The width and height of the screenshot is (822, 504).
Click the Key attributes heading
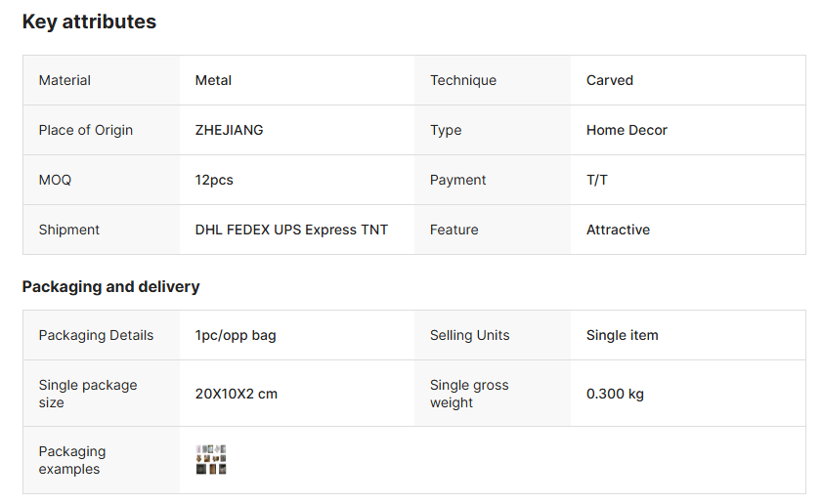(x=89, y=21)
